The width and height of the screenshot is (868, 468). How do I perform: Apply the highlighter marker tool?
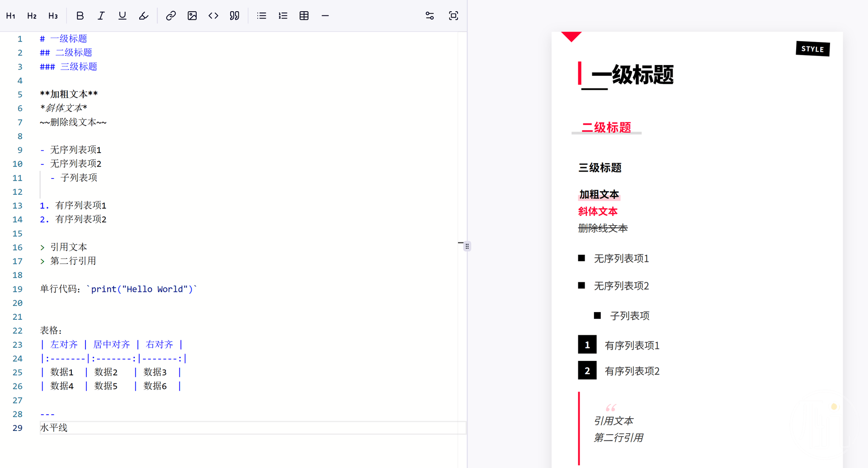(143, 16)
